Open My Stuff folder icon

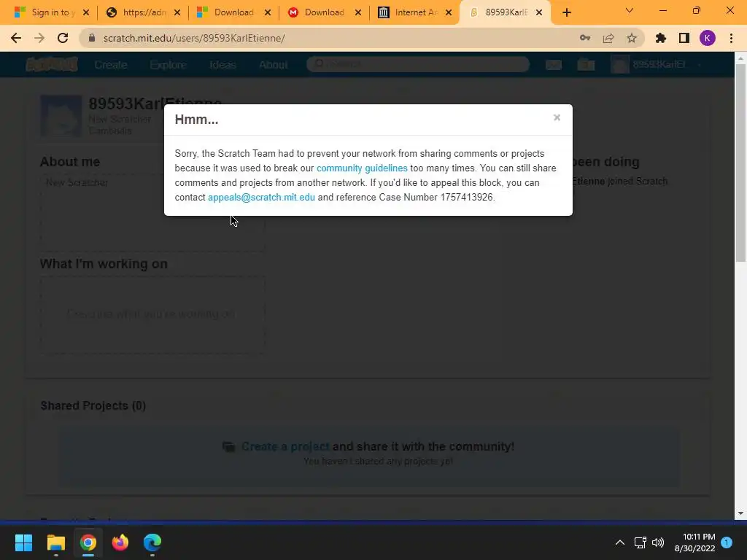tap(586, 65)
